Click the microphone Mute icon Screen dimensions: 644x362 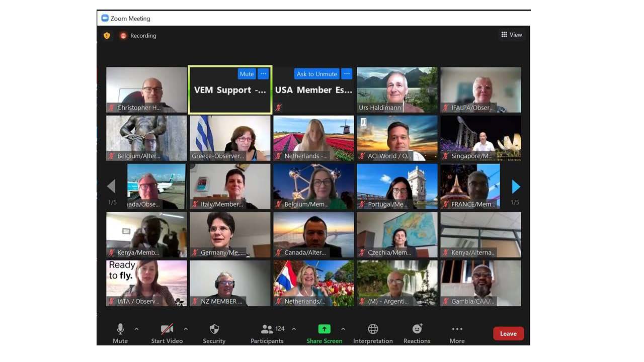click(120, 329)
